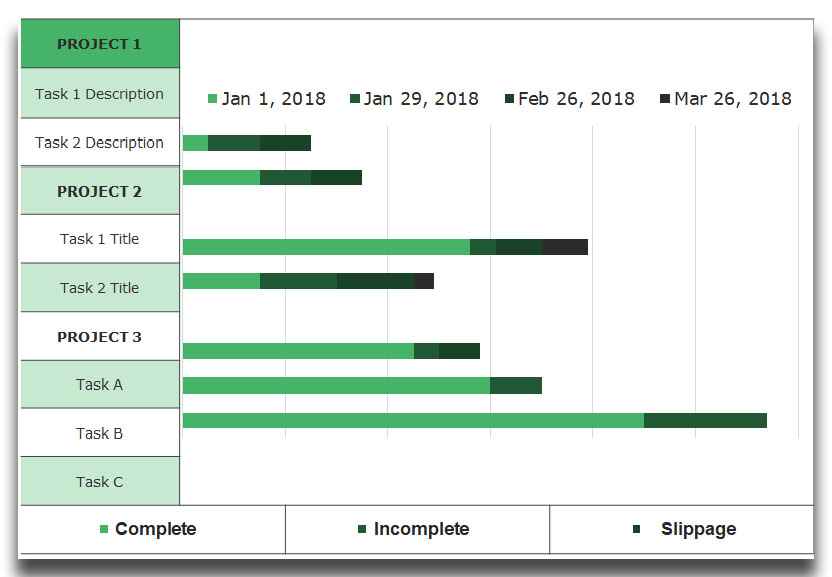Click the Jan 1, 2018 legend color square
This screenshot has height=577, width=832.
coord(212,99)
